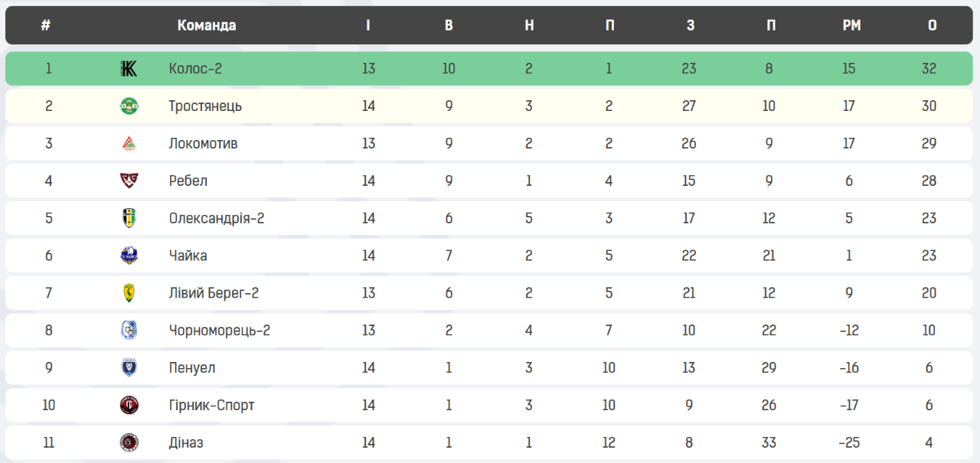Open the Чайка team name link

click(188, 256)
